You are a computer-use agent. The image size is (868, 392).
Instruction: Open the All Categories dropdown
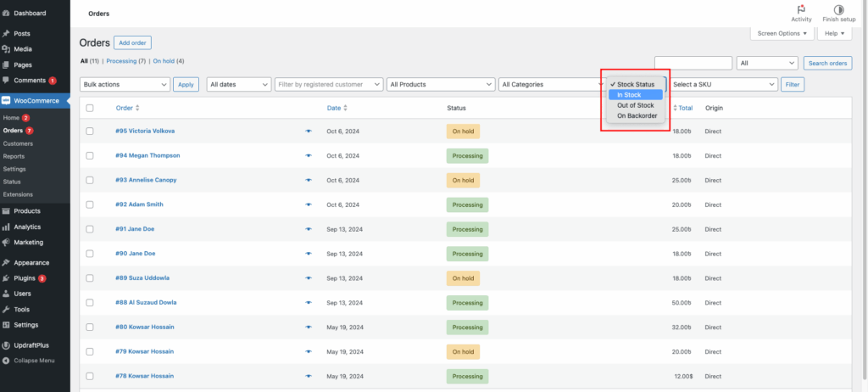point(551,84)
